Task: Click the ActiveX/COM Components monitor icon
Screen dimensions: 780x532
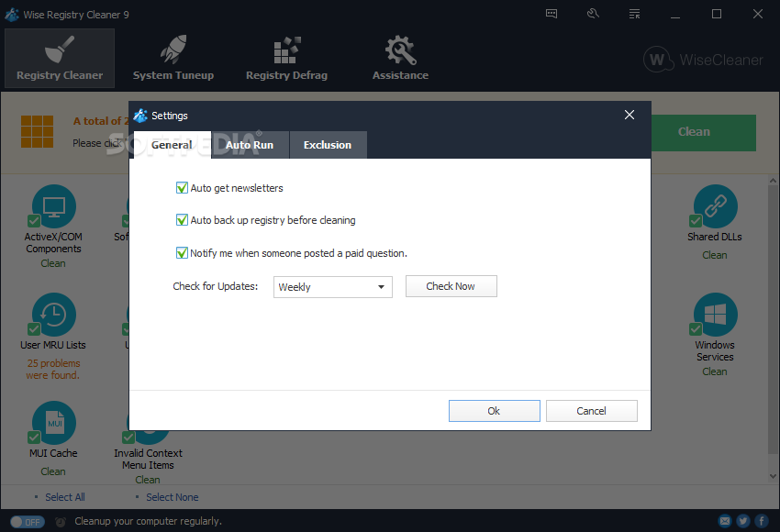Action: [54, 206]
